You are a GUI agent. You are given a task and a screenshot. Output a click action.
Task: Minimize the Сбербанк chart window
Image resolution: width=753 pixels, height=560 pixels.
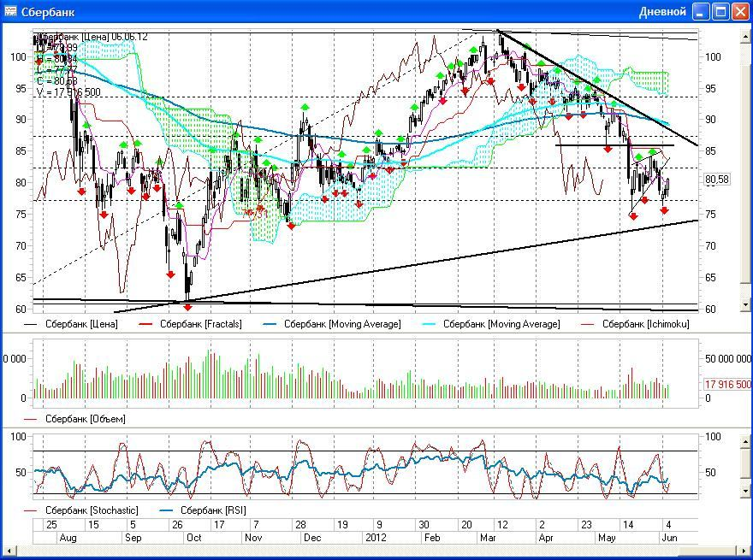pos(701,11)
